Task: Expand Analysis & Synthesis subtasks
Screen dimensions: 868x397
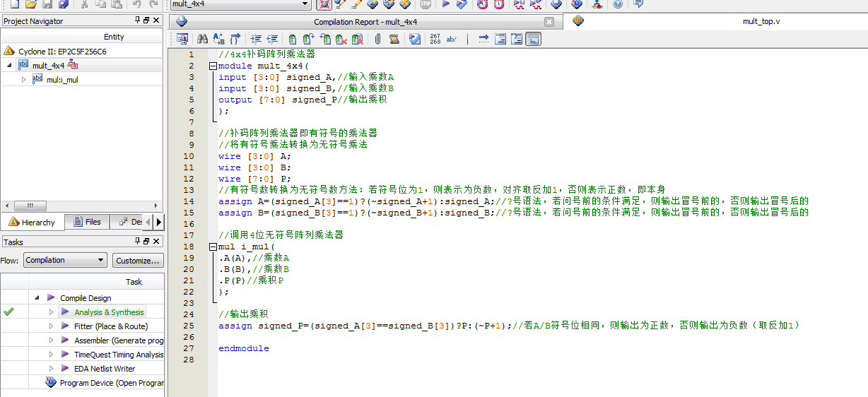Action: pos(51,312)
